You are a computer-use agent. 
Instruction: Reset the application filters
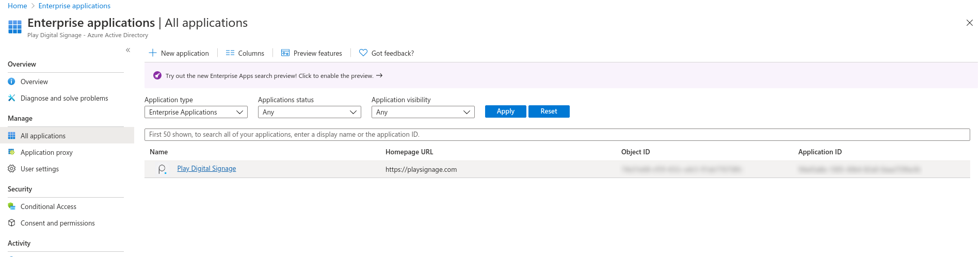549,111
